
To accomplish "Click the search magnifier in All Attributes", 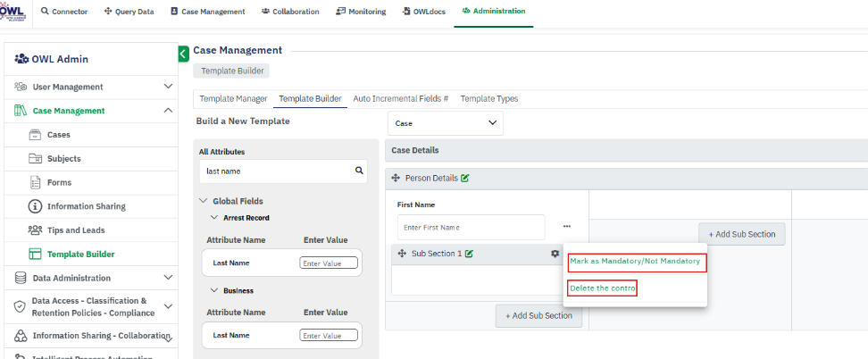I will pyautogui.click(x=359, y=171).
